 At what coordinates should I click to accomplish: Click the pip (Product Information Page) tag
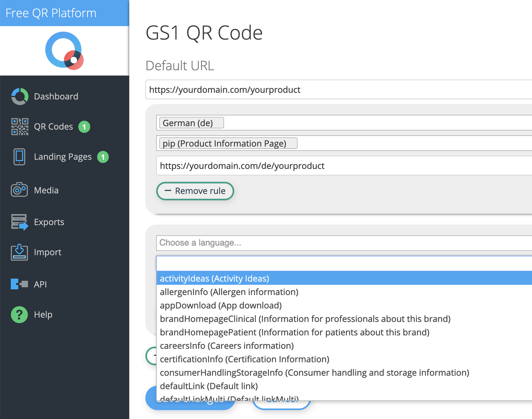click(227, 143)
